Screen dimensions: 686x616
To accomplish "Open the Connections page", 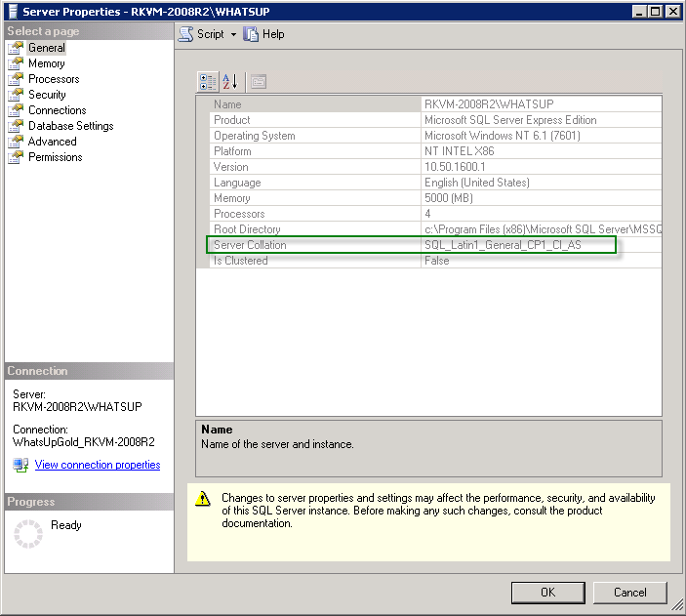I will pyautogui.click(x=57, y=110).
